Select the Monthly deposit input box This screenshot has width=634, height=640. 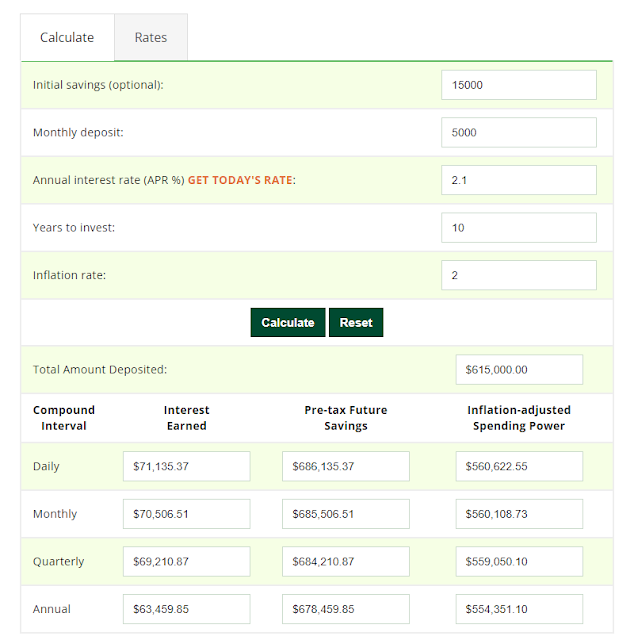[x=518, y=132]
